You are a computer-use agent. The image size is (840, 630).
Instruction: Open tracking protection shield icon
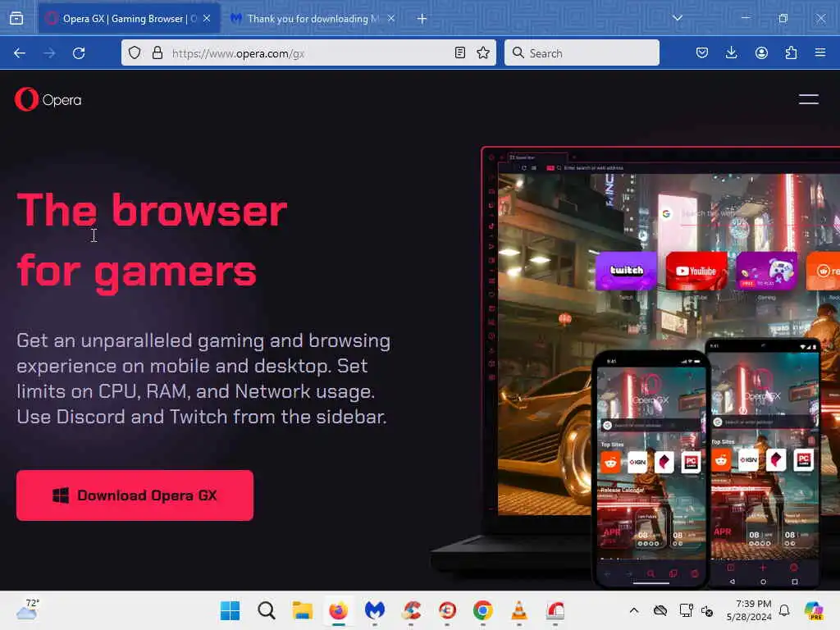pos(135,52)
